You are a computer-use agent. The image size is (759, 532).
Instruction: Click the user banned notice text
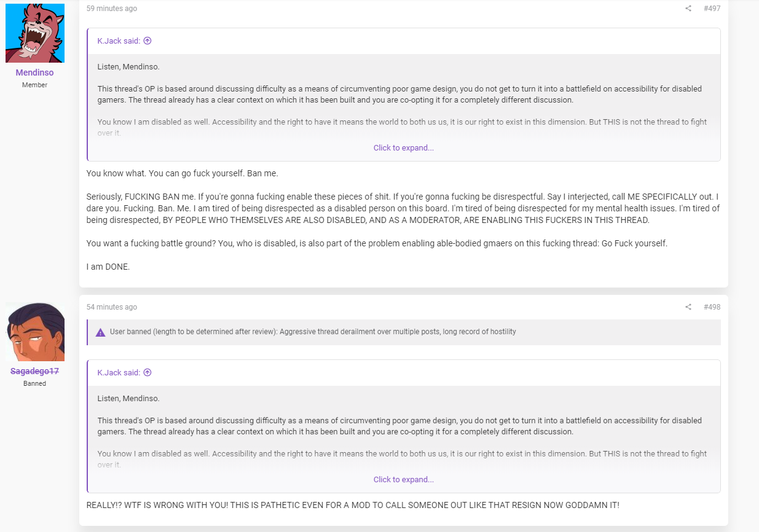pos(313,332)
